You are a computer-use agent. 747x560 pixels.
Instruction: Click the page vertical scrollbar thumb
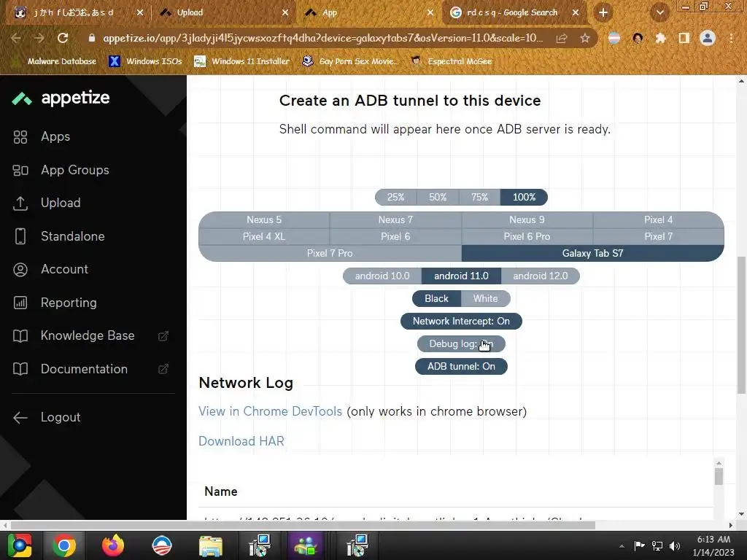(x=741, y=325)
